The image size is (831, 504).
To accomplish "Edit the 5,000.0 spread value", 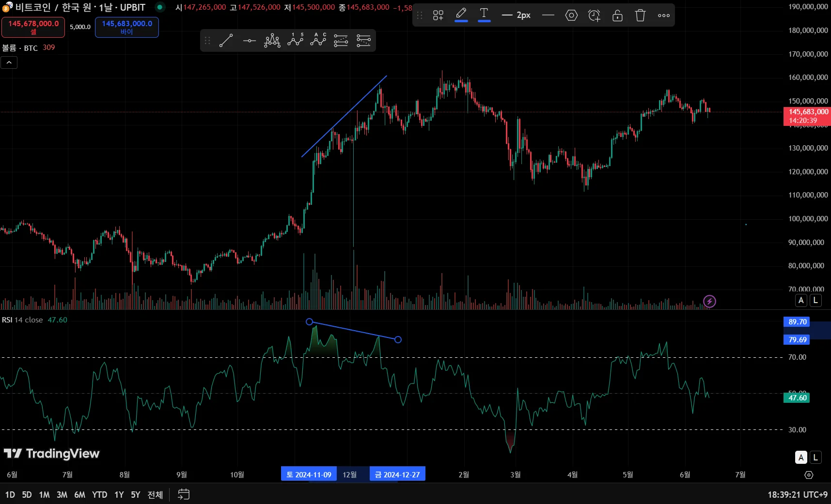I will [x=80, y=27].
